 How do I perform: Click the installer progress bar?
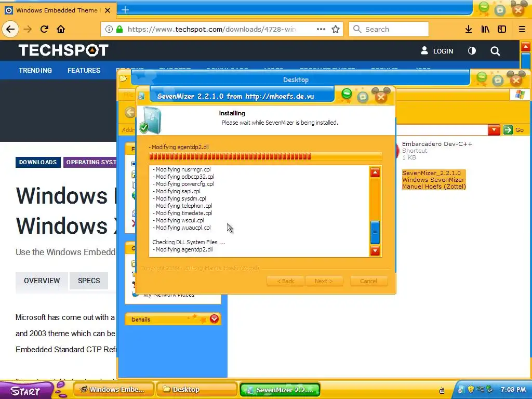point(265,156)
